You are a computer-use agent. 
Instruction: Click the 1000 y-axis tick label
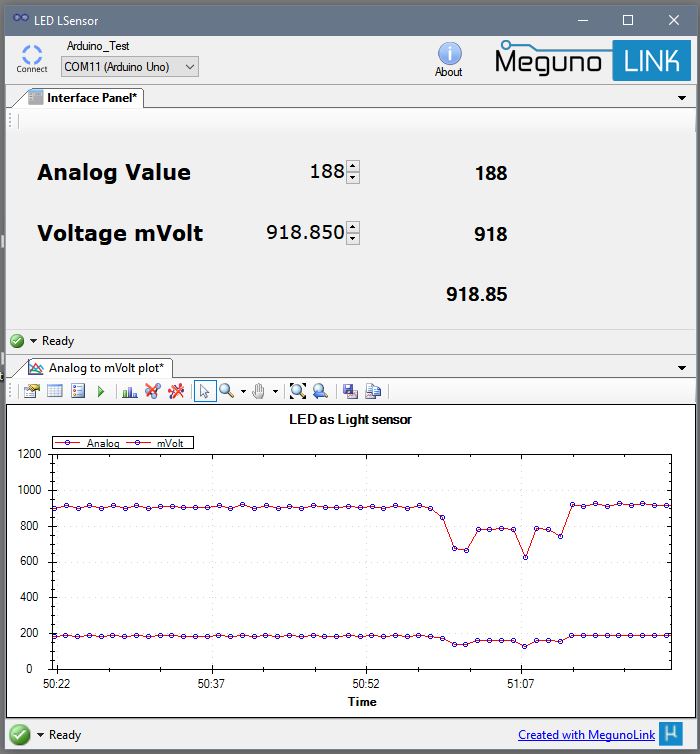pyautogui.click(x=29, y=490)
